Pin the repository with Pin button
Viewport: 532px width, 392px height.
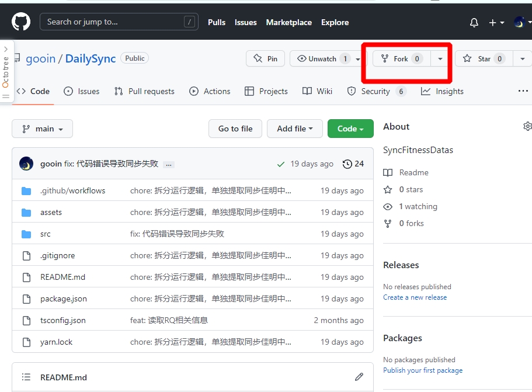[x=265, y=59]
